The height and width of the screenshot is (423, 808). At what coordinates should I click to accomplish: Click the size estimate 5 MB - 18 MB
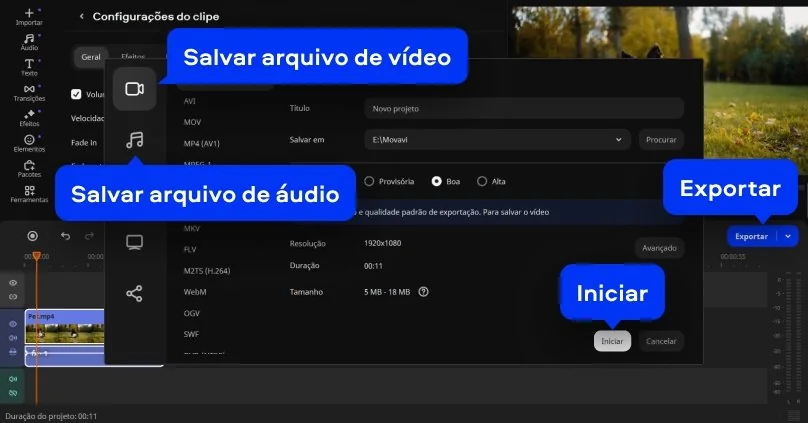pyautogui.click(x=387, y=292)
